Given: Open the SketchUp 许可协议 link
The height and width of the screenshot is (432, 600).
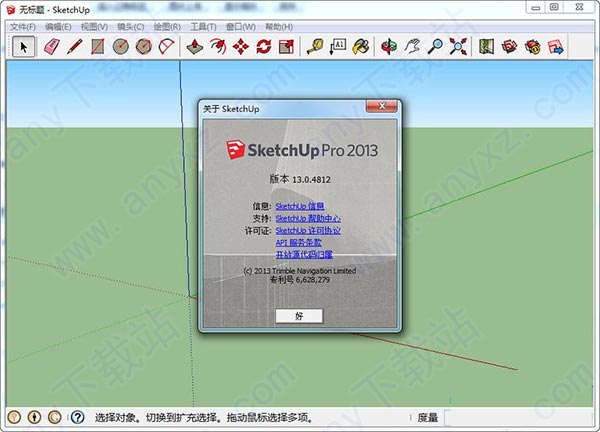Looking at the screenshot, I should 308,231.
